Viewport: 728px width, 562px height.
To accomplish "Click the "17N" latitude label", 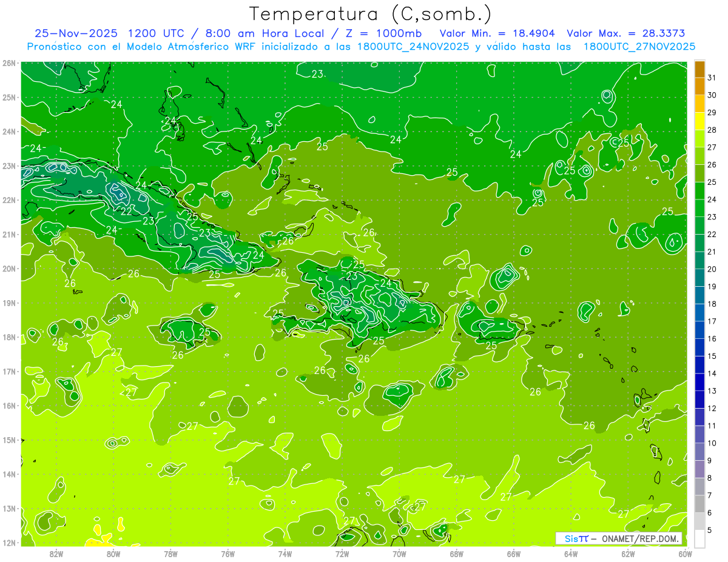I will [x=9, y=372].
